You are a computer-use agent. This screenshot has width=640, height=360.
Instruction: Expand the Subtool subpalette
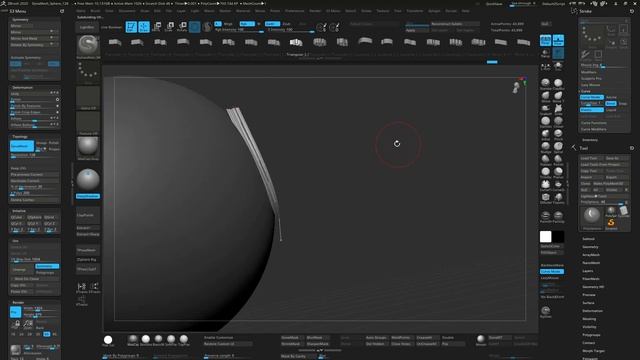(588, 239)
